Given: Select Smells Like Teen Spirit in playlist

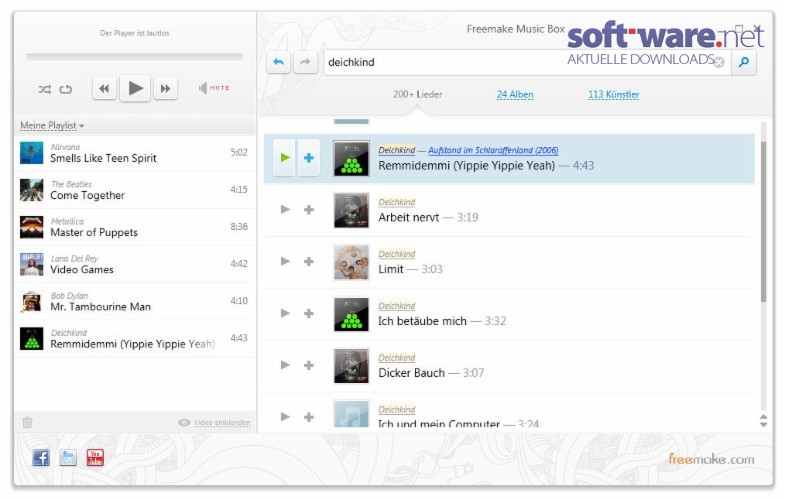Looking at the screenshot, I should tap(135, 153).
